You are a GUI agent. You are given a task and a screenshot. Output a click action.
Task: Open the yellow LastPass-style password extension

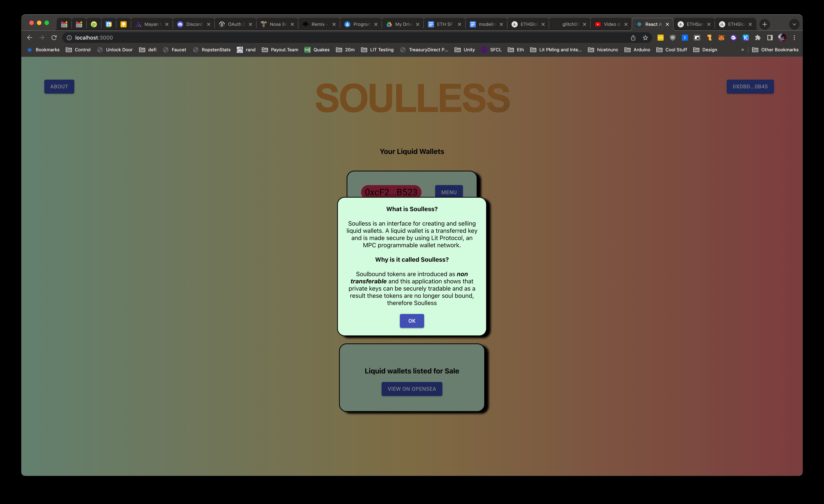(660, 38)
